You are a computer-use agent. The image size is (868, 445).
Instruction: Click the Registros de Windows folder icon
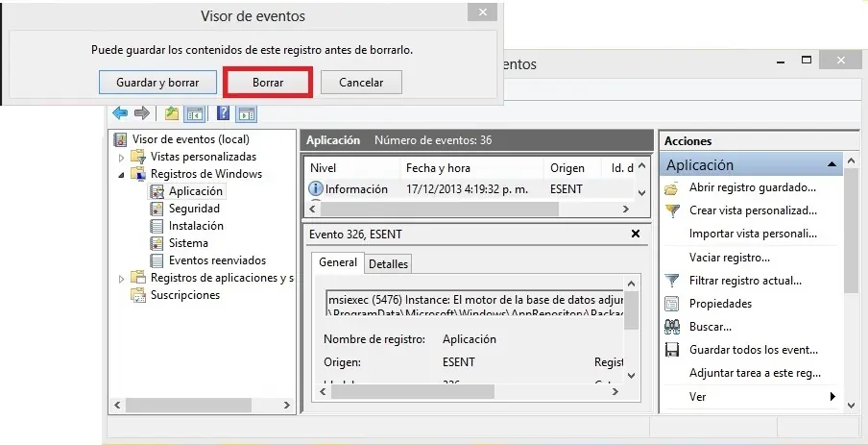point(138,174)
